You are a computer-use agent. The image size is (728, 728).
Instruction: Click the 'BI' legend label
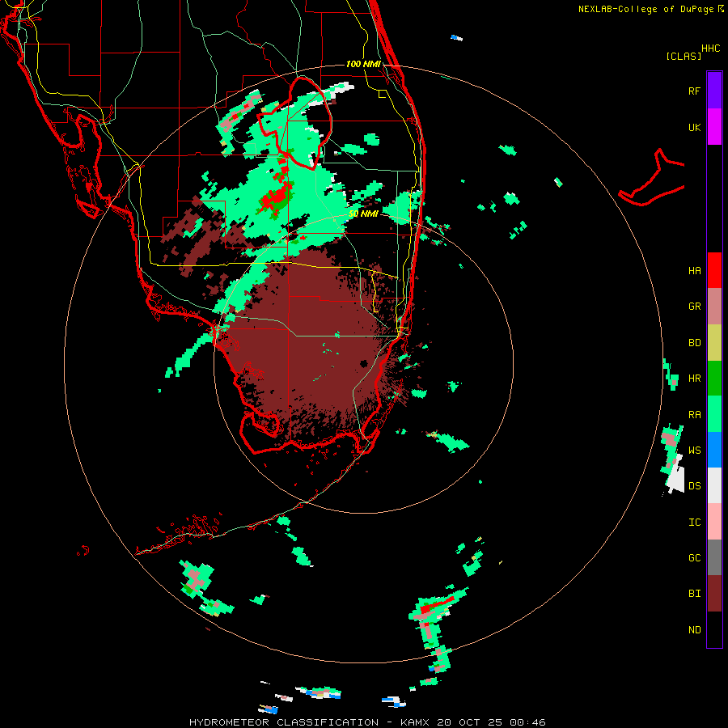[694, 594]
